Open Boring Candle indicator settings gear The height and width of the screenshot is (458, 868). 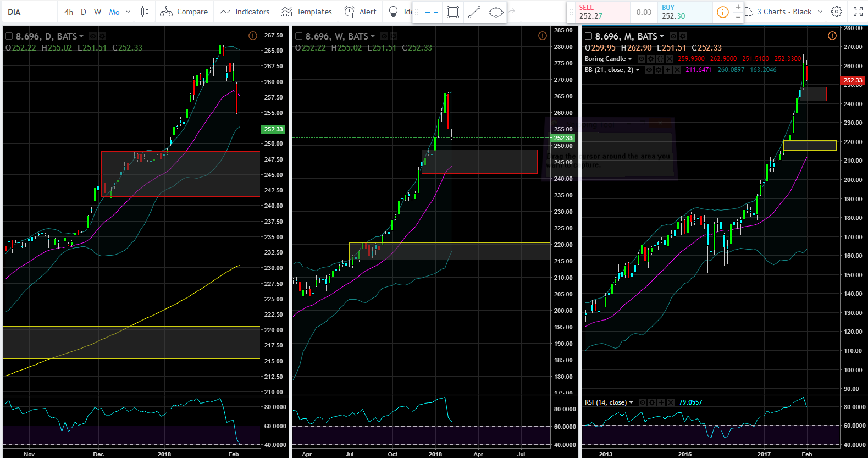(x=651, y=59)
